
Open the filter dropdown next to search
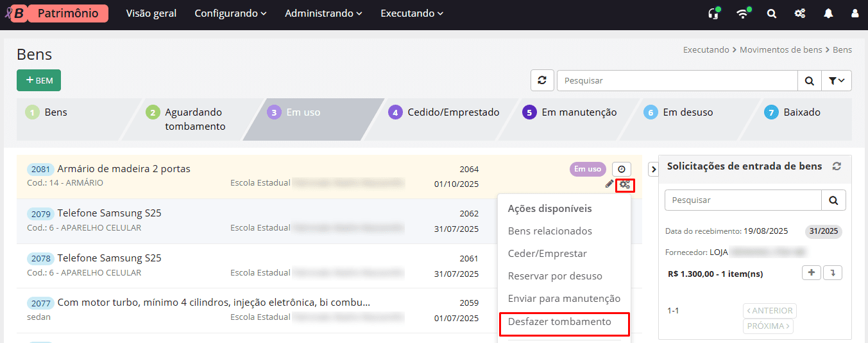[836, 81]
